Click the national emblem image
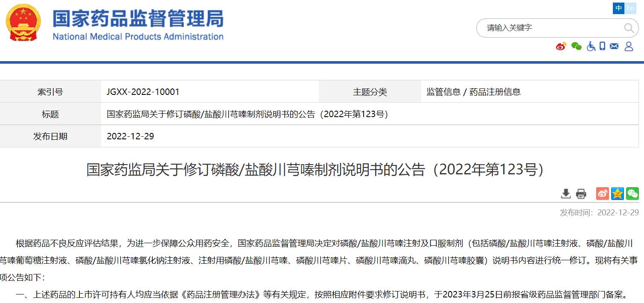 (x=23, y=23)
